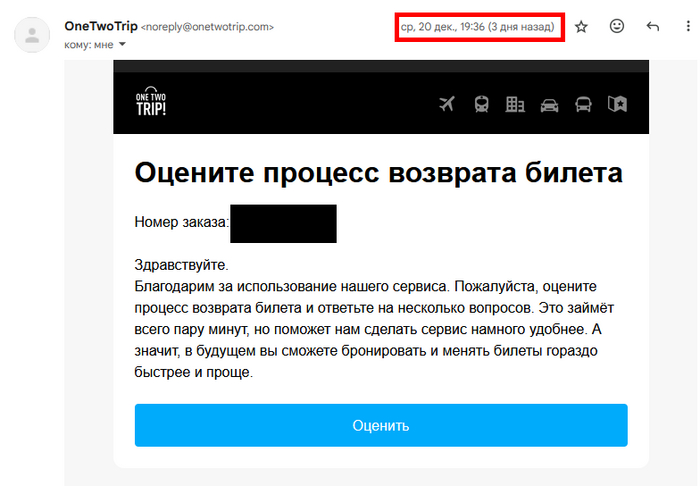
Task: Open the trains icon in the header
Action: click(481, 104)
